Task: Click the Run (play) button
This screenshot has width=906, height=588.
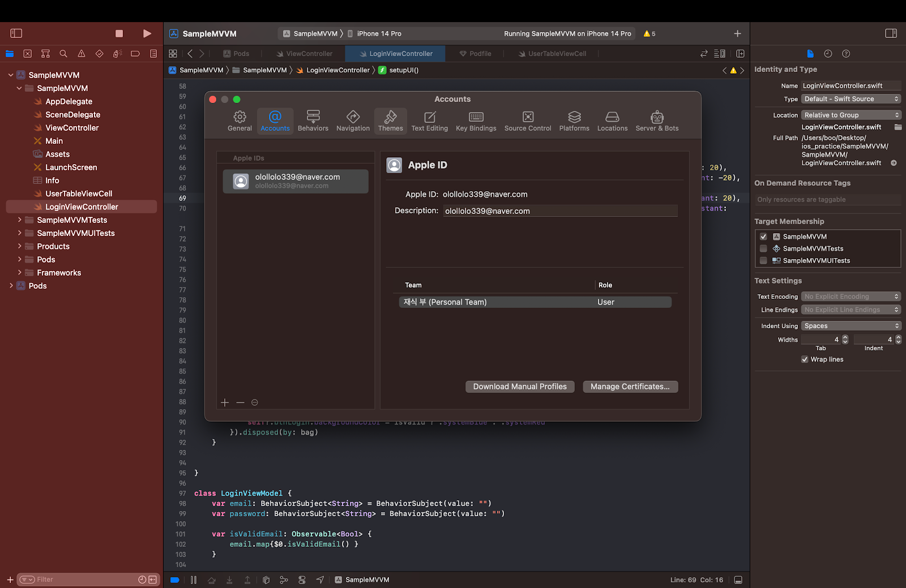Action: 147,33
